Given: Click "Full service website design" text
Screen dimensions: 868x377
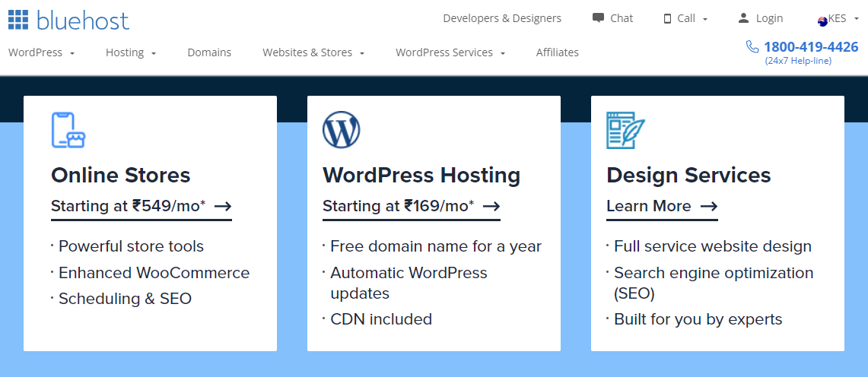Looking at the screenshot, I should [x=713, y=246].
